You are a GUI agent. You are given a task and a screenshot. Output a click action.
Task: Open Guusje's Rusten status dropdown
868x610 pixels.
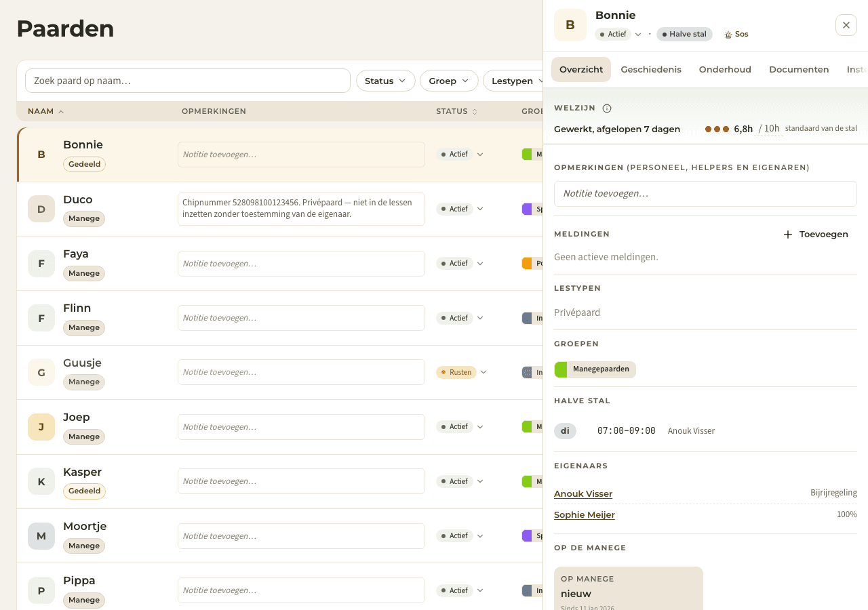(x=462, y=372)
